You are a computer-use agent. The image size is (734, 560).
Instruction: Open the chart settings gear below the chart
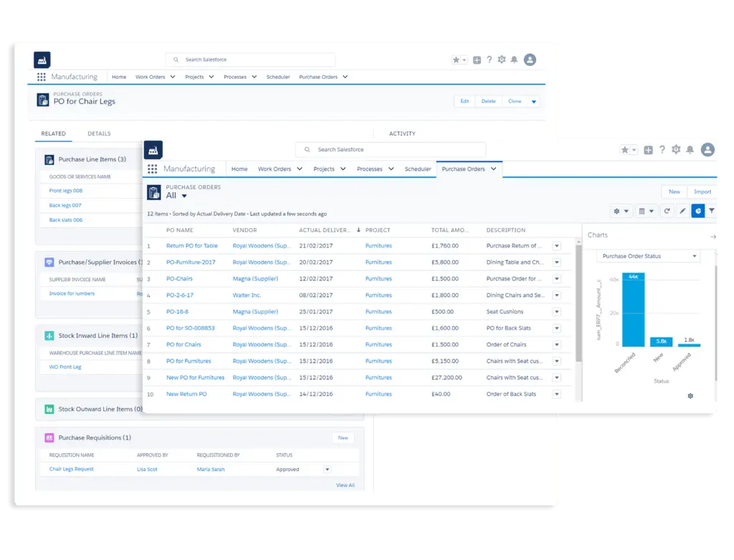[690, 396]
